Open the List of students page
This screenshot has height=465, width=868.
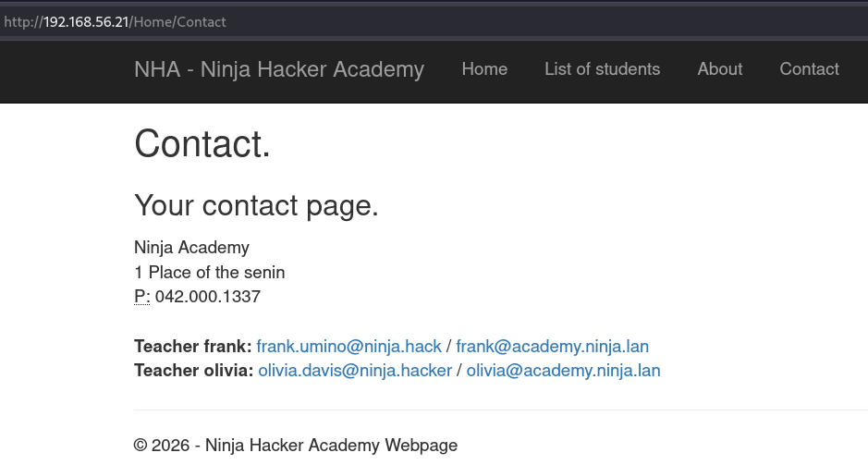pyautogui.click(x=602, y=69)
